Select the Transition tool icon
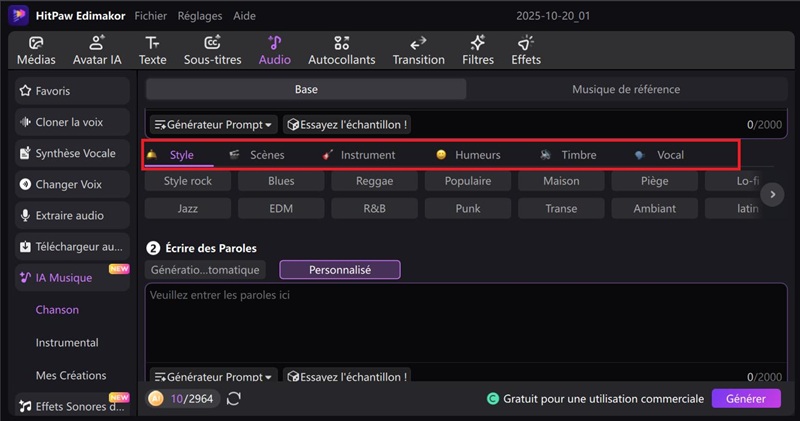Image resolution: width=800 pixels, height=421 pixels. tap(419, 43)
